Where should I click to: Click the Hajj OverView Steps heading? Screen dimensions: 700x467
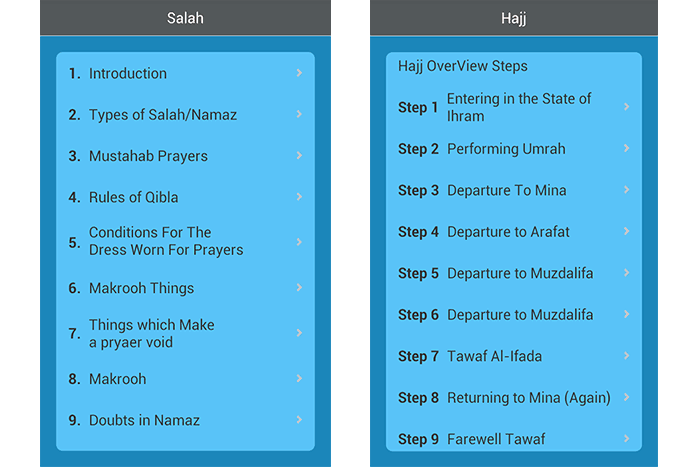tap(462, 66)
